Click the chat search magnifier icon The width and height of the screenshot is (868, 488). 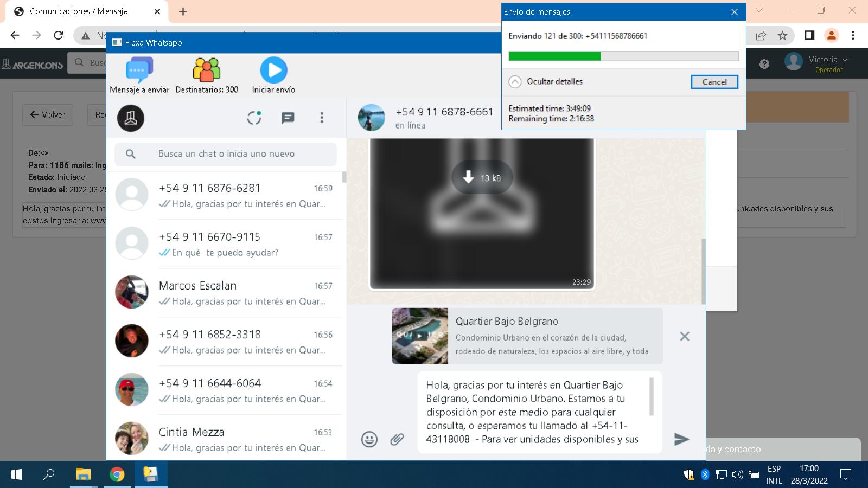coord(131,154)
